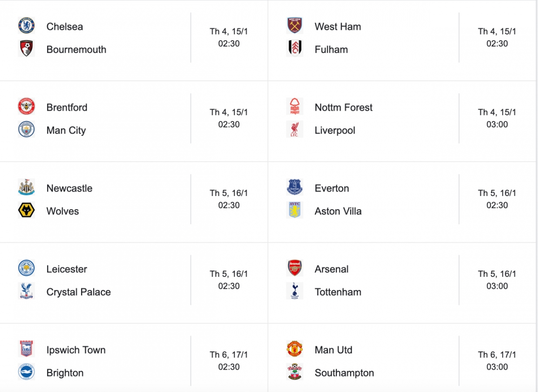Image resolution: width=538 pixels, height=392 pixels.
Task: Select the Man Utd vs Southampton match time
Action: 497,361
